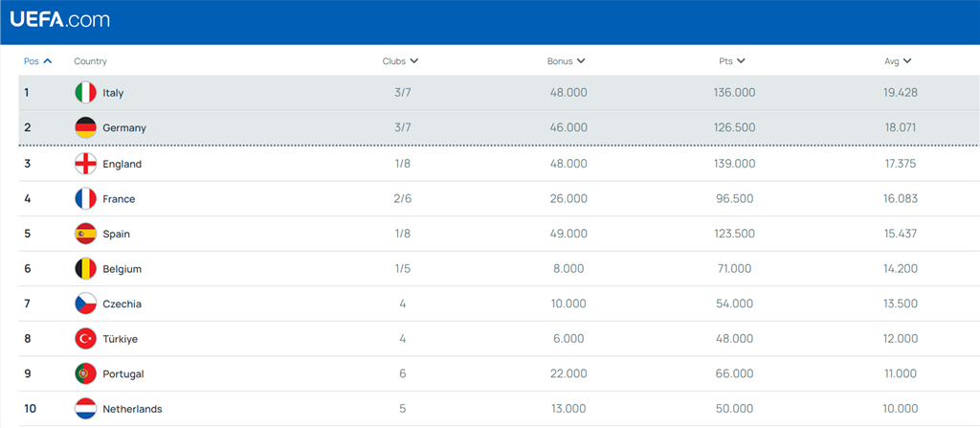980x428 pixels.
Task: Click the Türkiye flag icon
Action: click(x=85, y=339)
